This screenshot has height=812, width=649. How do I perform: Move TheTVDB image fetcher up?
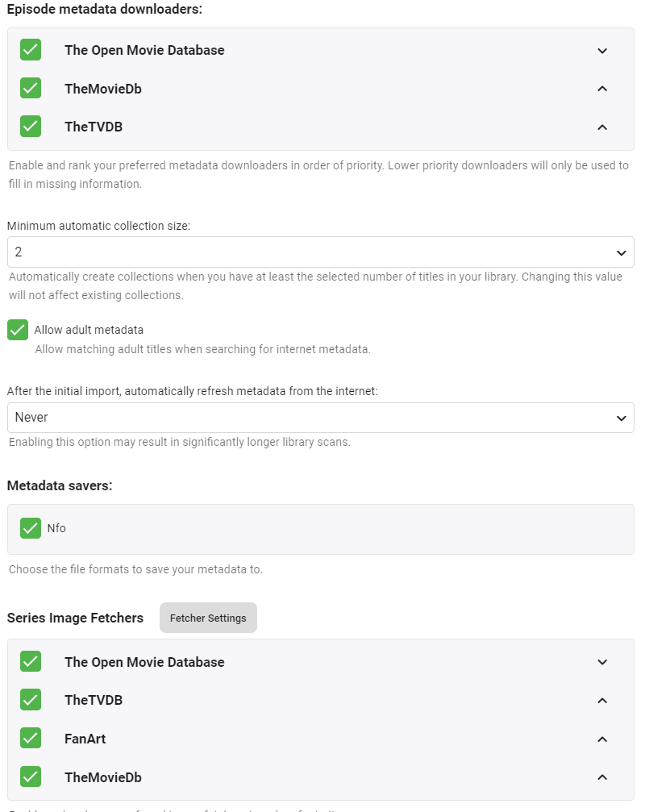click(x=602, y=701)
